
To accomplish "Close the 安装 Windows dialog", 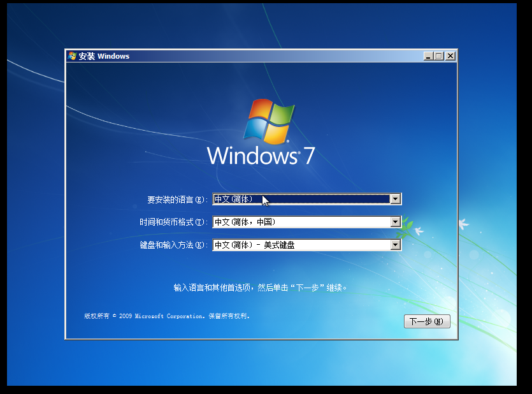I will (x=450, y=56).
